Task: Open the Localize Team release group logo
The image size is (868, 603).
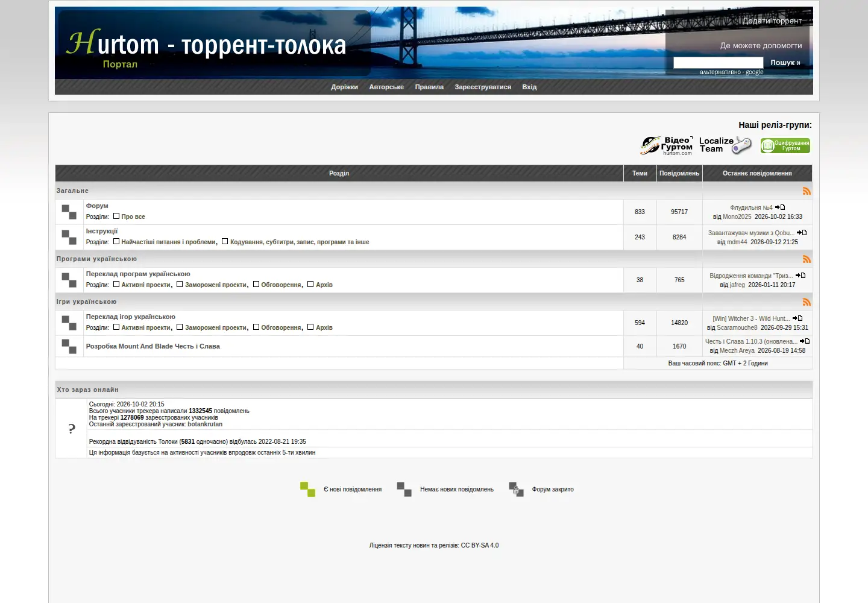Action: (726, 145)
